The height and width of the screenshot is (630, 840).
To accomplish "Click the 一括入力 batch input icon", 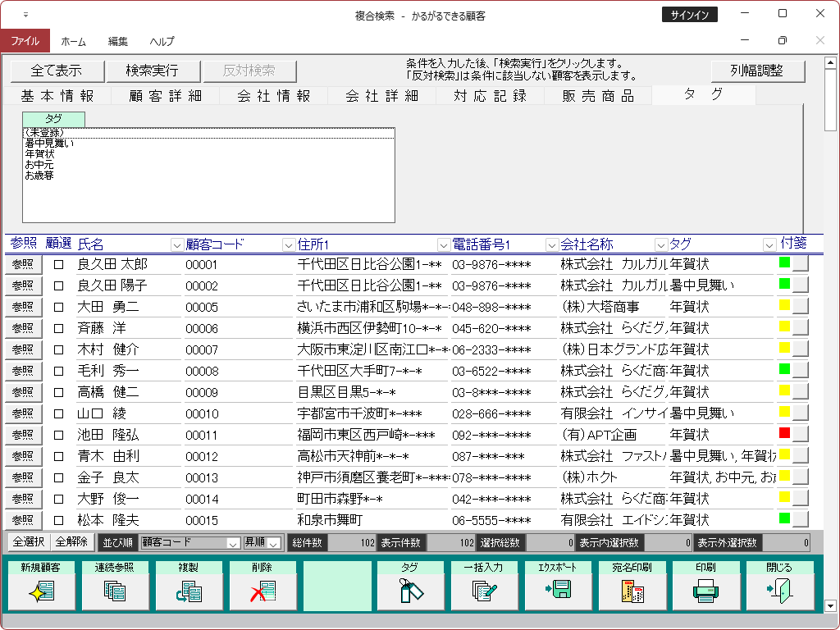I will [483, 591].
